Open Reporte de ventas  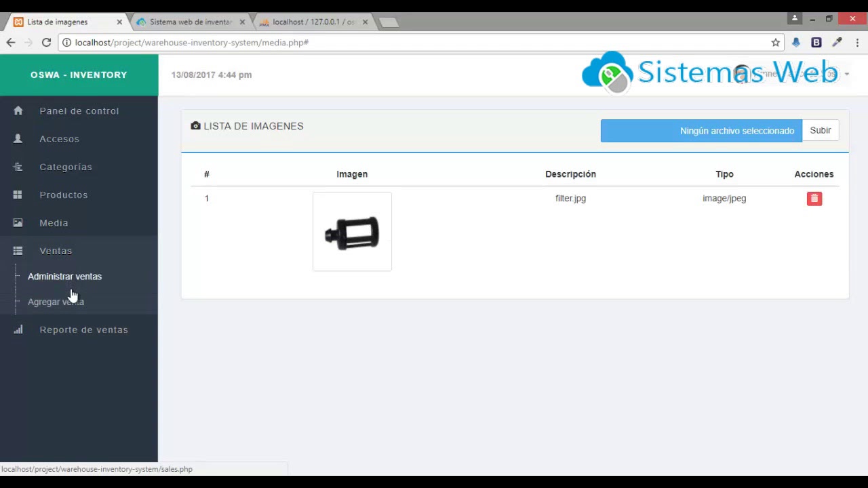(79, 329)
